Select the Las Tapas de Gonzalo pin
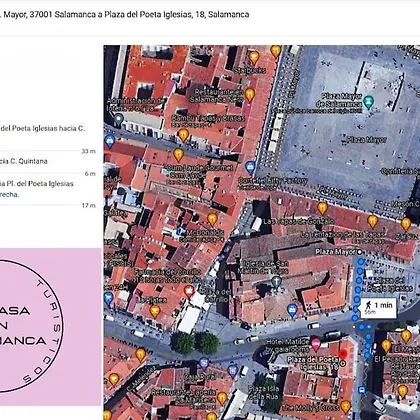This screenshot has width=420, height=420. pyautogui.click(x=322, y=208)
